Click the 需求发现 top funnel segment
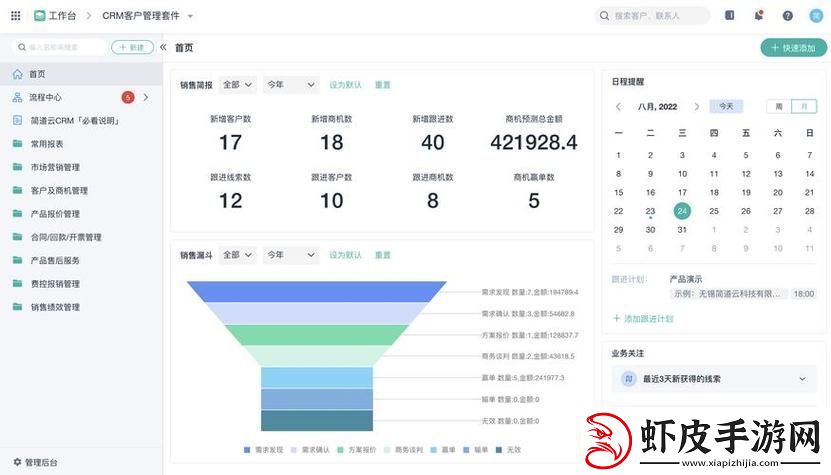This screenshot has height=475, width=831. click(317, 292)
